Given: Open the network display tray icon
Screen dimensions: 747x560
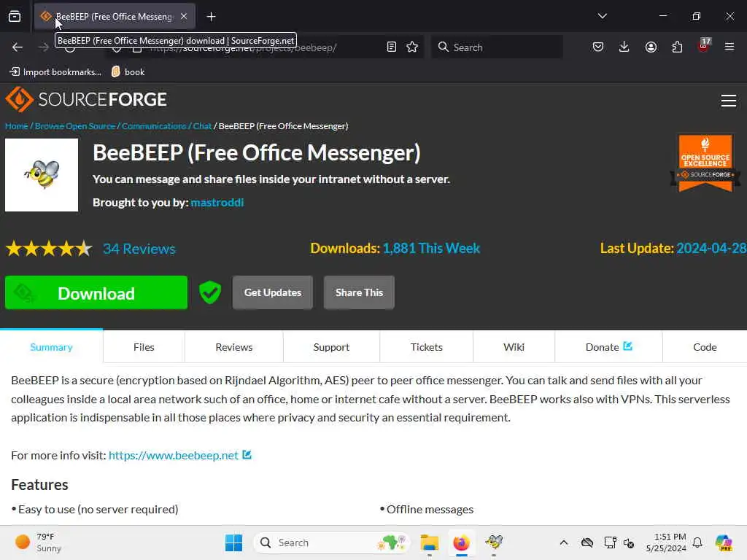Looking at the screenshot, I should click(x=610, y=542).
